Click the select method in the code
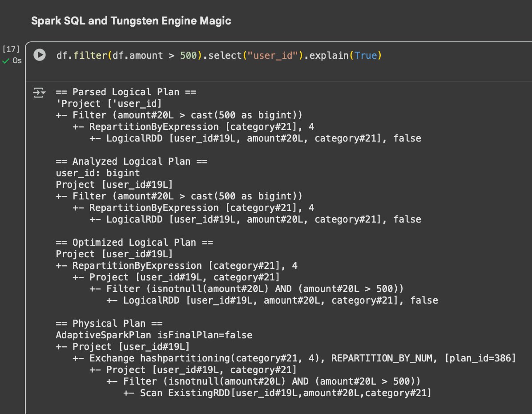Viewport: 532px width, 414px height. 223,56
